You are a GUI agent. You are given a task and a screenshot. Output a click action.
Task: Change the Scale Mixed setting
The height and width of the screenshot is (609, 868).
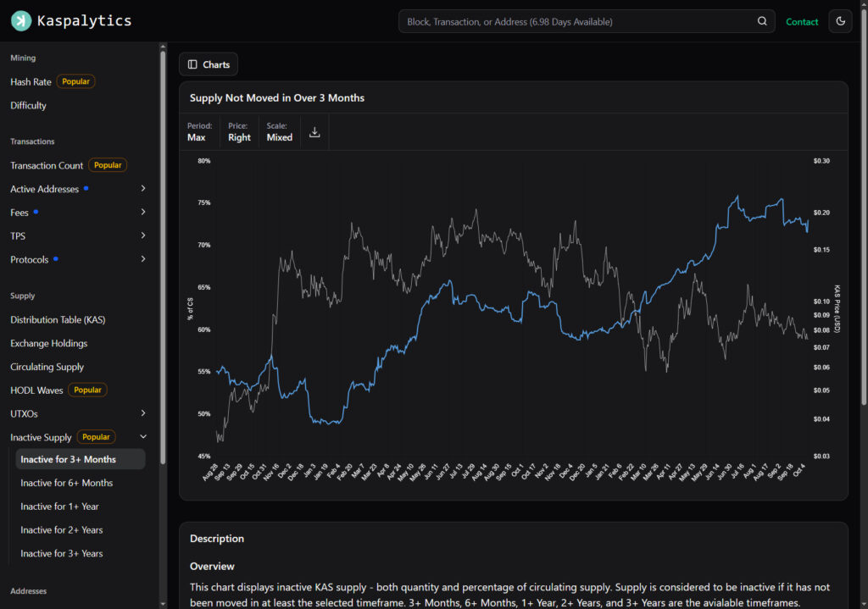[279, 132]
